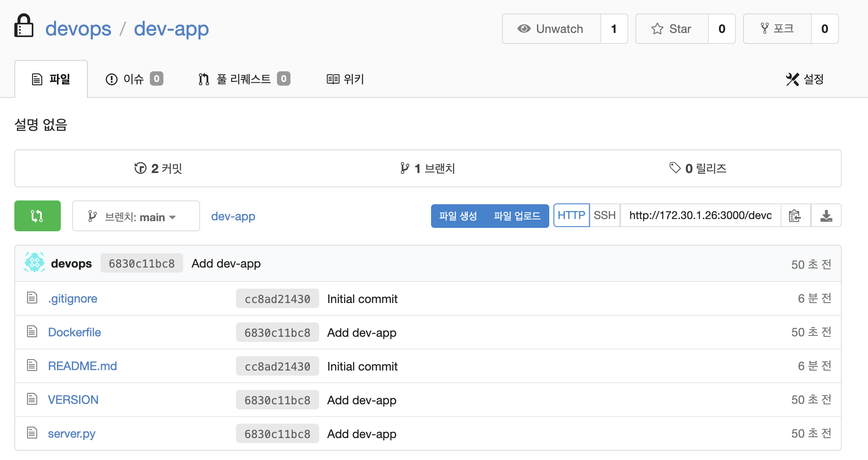
Task: Click the devops user avatar
Action: pos(35,263)
